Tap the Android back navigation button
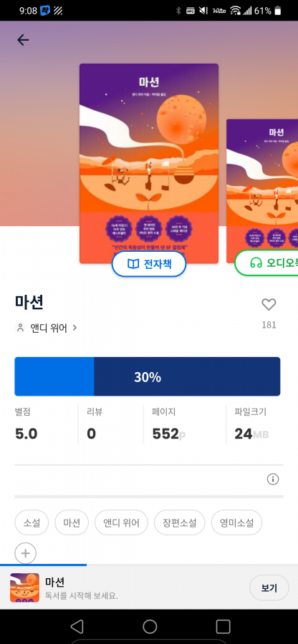 point(77,626)
